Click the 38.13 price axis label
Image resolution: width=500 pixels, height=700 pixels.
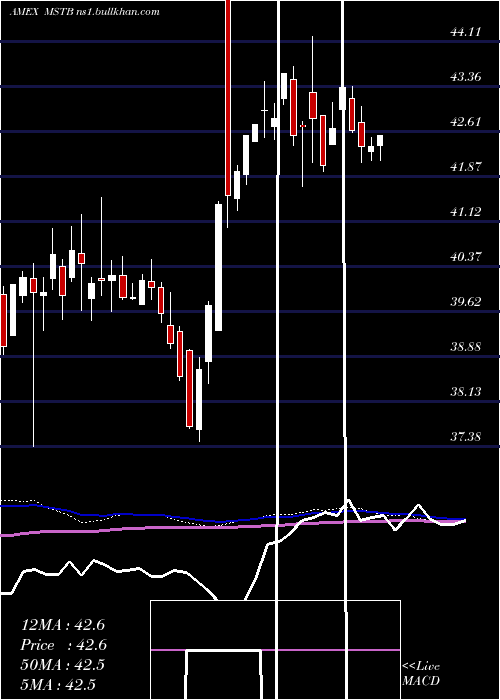(x=466, y=392)
